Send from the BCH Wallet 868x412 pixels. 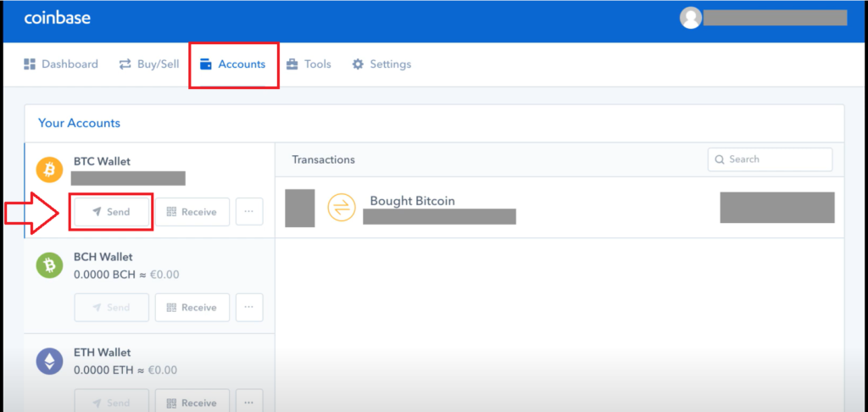coord(111,308)
